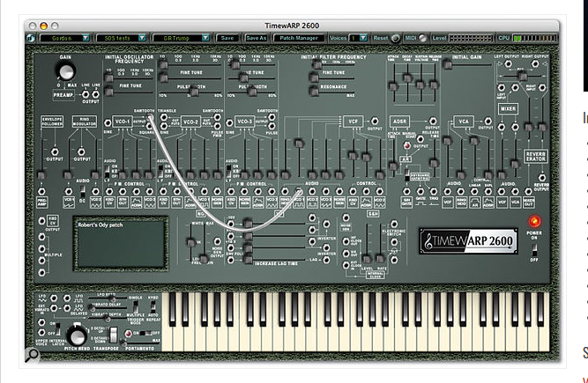Click the preamp Gain knob

point(66,71)
